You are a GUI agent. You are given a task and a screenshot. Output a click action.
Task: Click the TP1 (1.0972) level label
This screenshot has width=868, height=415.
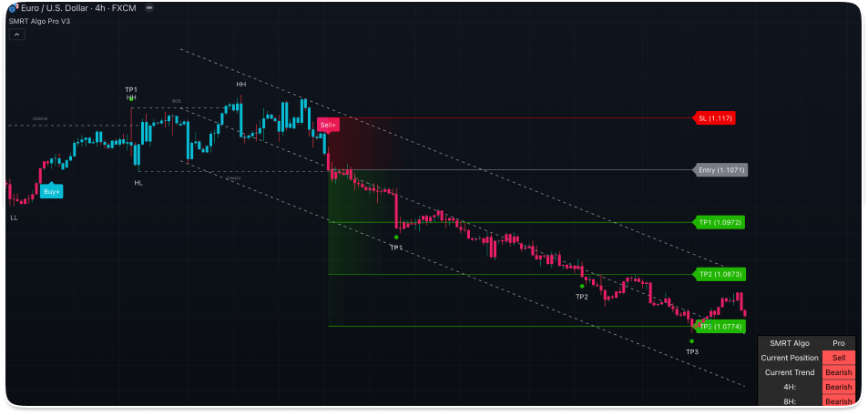click(x=720, y=222)
